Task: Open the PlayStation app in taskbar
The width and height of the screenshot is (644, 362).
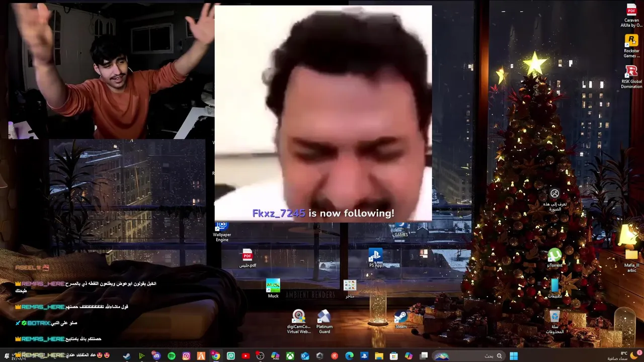Action: click(364, 356)
